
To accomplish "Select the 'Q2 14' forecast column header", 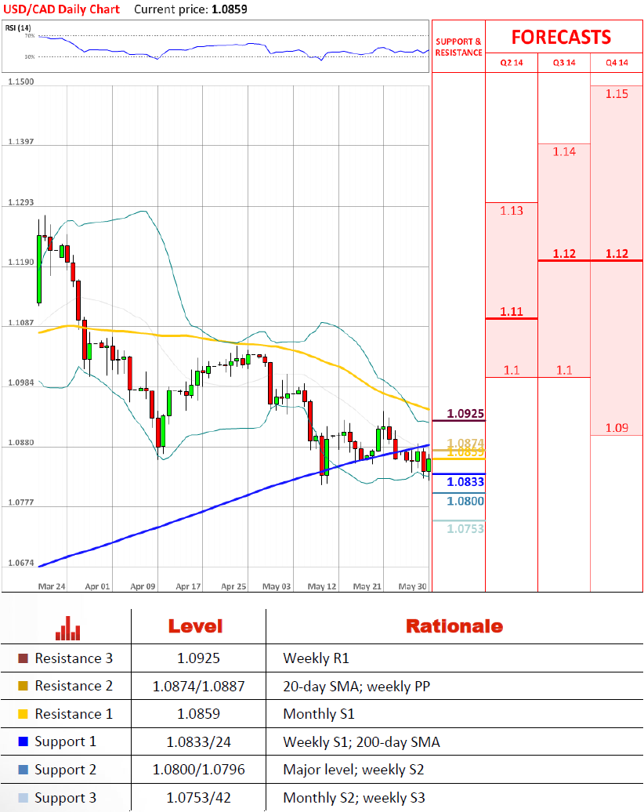I will pyautogui.click(x=512, y=63).
